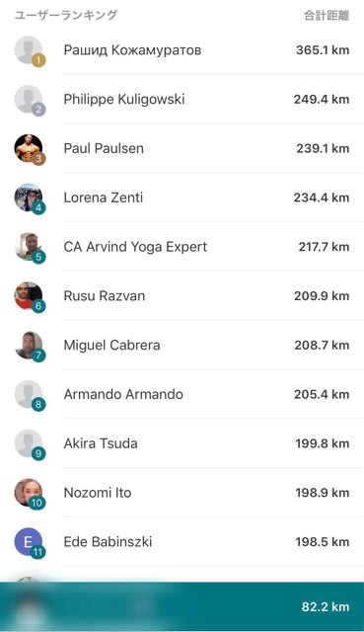Tap the avatar with rank 5 badge
The width and height of the screenshot is (364, 632).
click(x=29, y=247)
